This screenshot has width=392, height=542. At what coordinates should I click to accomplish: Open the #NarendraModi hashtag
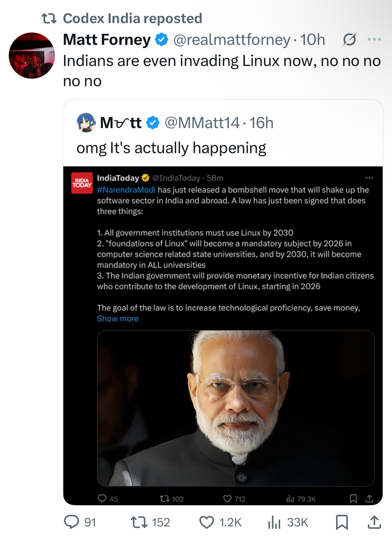pos(126,190)
